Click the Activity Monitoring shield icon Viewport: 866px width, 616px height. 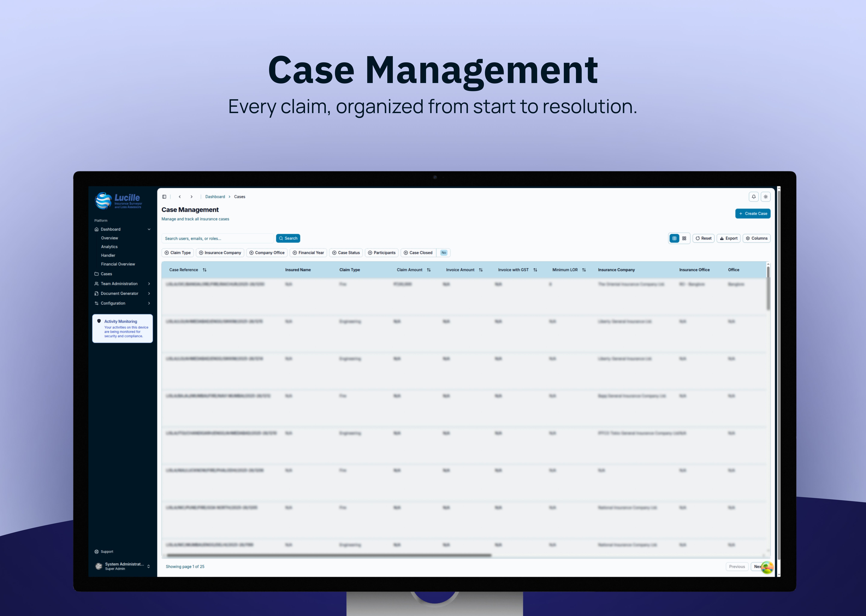click(x=99, y=321)
